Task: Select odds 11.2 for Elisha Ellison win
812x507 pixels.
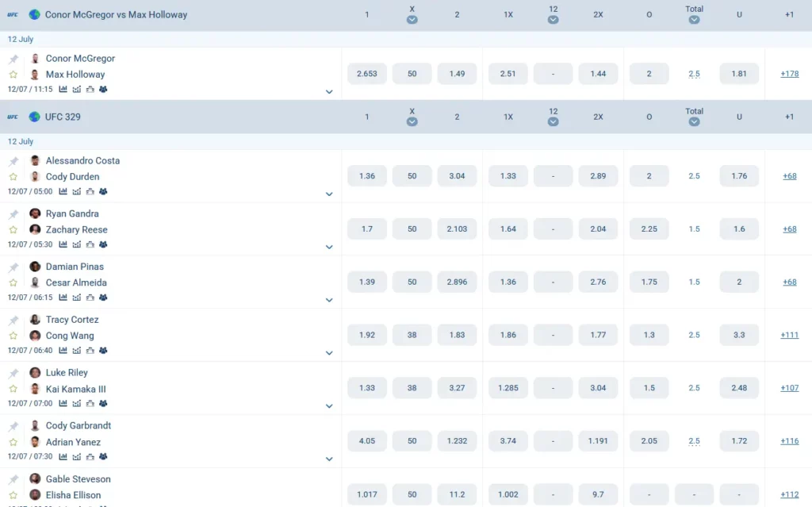Action: (457, 494)
